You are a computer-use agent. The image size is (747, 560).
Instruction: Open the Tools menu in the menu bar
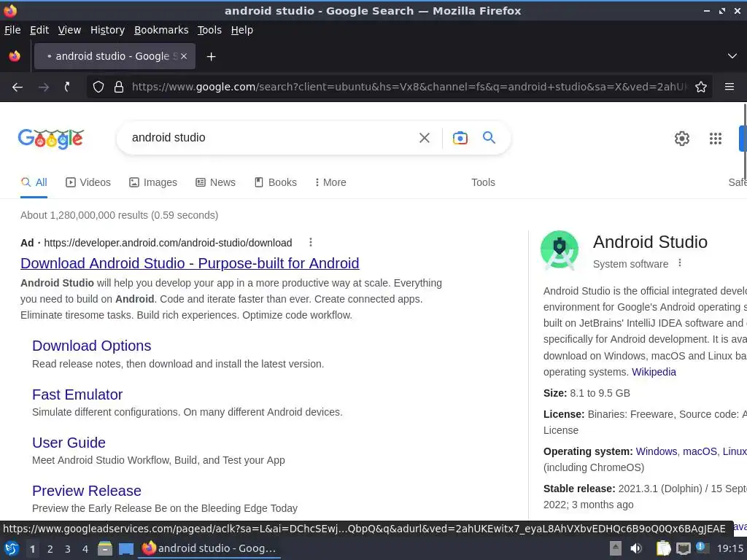[209, 30]
